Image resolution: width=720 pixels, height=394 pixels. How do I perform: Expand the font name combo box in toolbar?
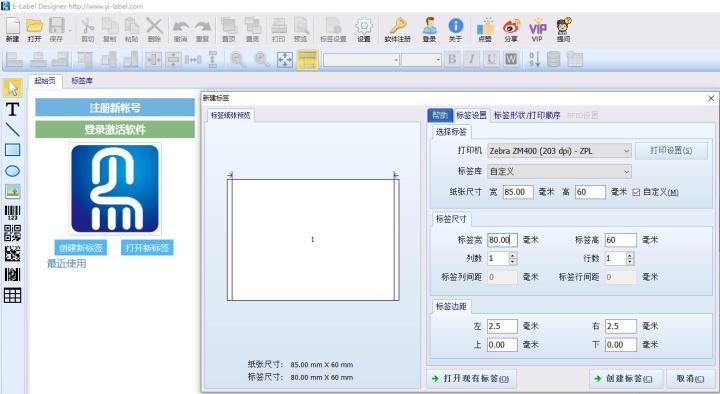coord(361,60)
